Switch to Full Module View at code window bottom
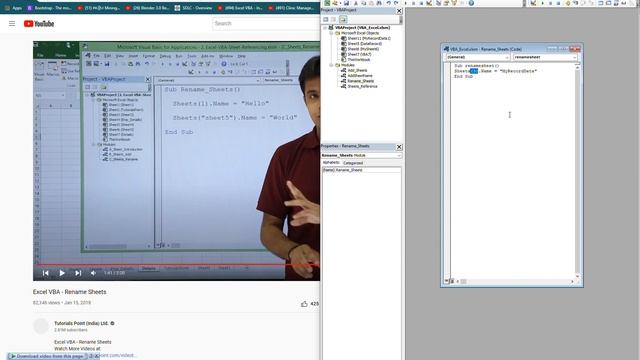Viewport: 640px width, 360px height. tap(452, 281)
